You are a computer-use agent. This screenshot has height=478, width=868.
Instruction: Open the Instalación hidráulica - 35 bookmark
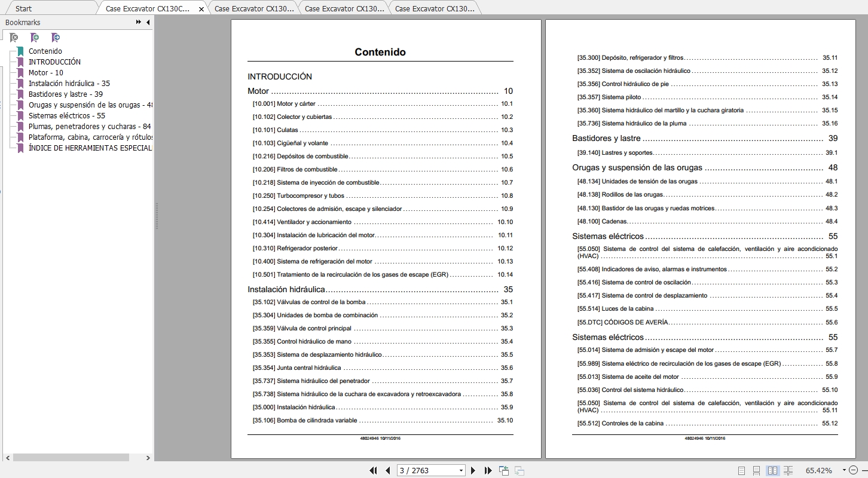click(x=69, y=84)
